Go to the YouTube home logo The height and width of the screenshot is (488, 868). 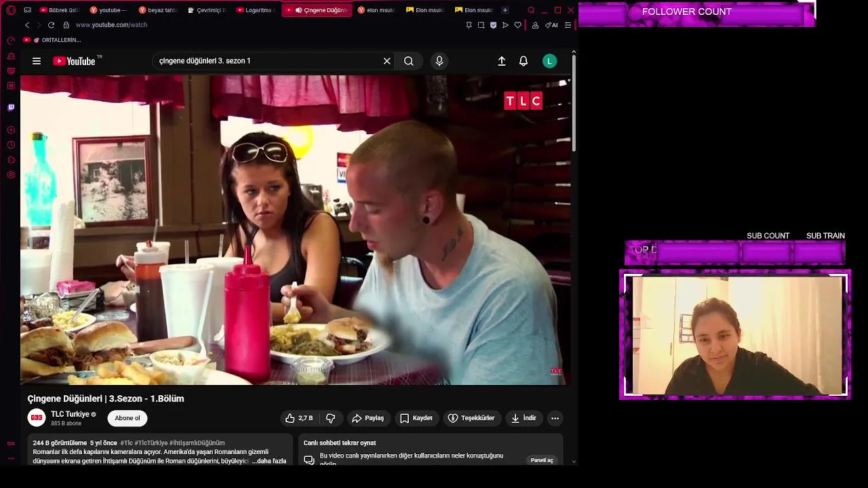(74, 61)
